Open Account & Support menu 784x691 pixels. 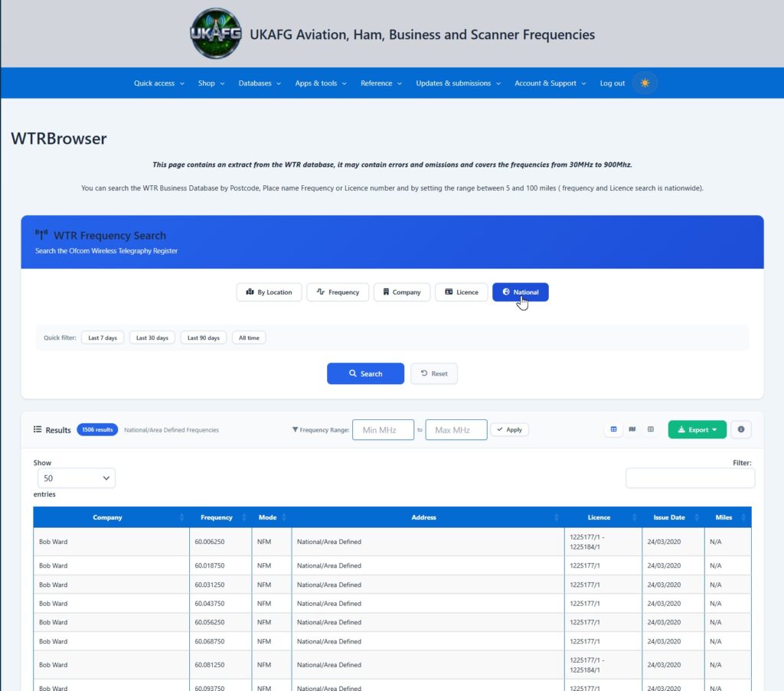pyautogui.click(x=550, y=83)
